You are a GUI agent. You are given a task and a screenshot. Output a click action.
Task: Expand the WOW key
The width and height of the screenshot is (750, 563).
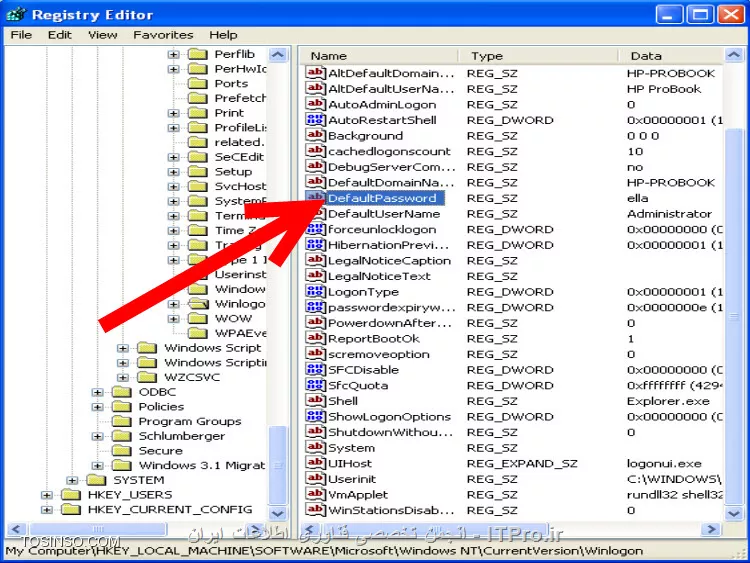pyautogui.click(x=174, y=319)
